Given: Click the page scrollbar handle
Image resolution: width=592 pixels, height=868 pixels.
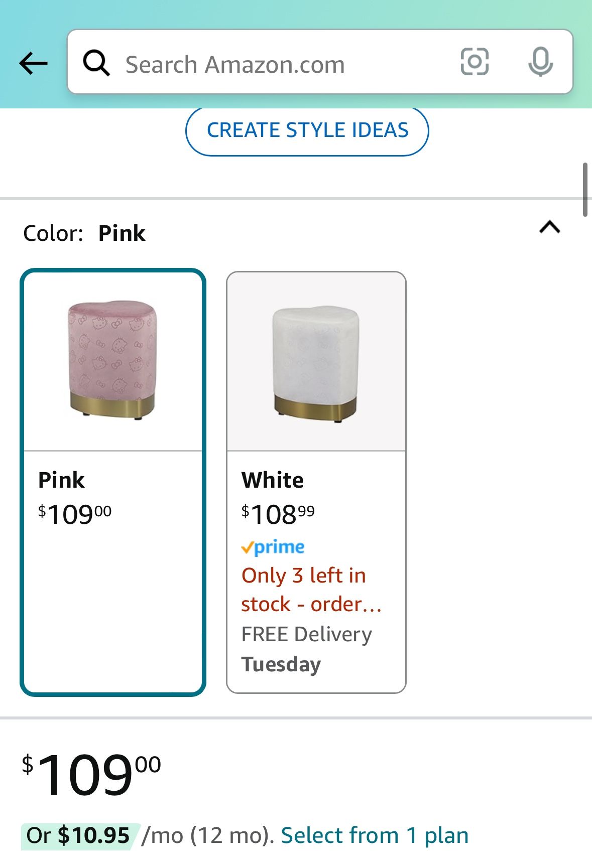Looking at the screenshot, I should tap(585, 189).
